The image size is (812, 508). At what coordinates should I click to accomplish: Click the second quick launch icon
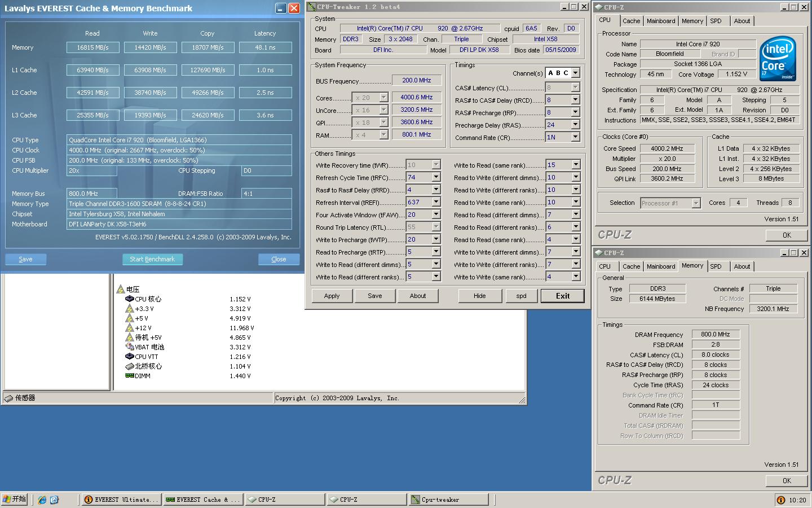point(54,500)
